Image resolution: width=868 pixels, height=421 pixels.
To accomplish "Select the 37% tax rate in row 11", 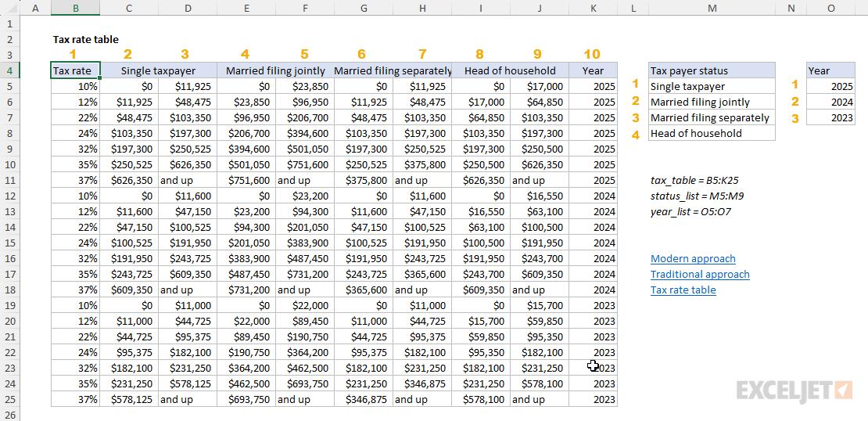I will (75, 180).
